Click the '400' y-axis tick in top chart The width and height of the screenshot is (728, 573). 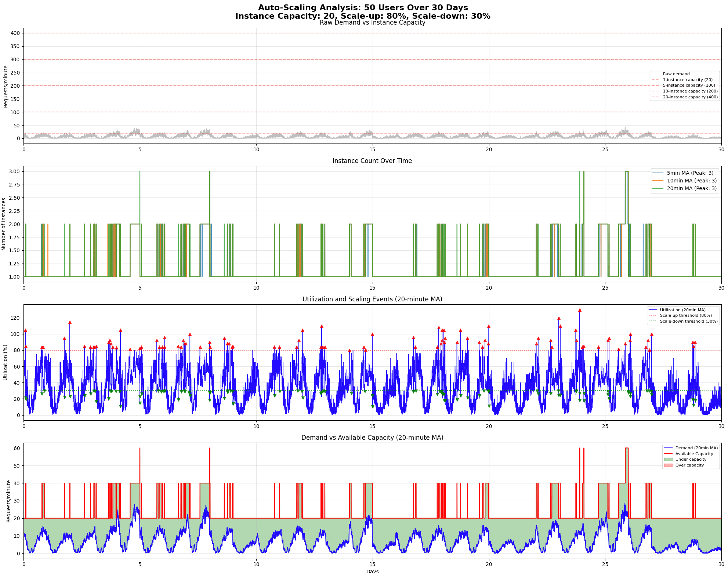15,33
